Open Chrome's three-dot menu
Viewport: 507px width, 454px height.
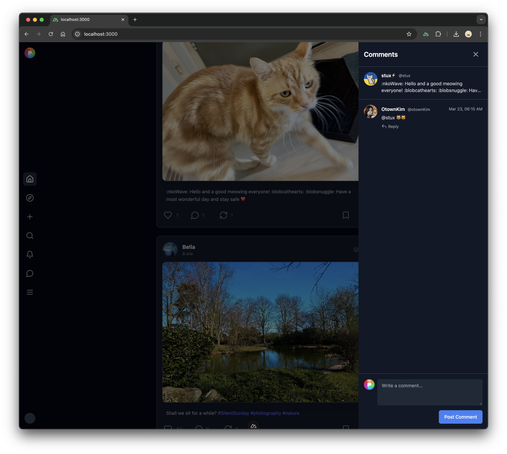pos(480,34)
